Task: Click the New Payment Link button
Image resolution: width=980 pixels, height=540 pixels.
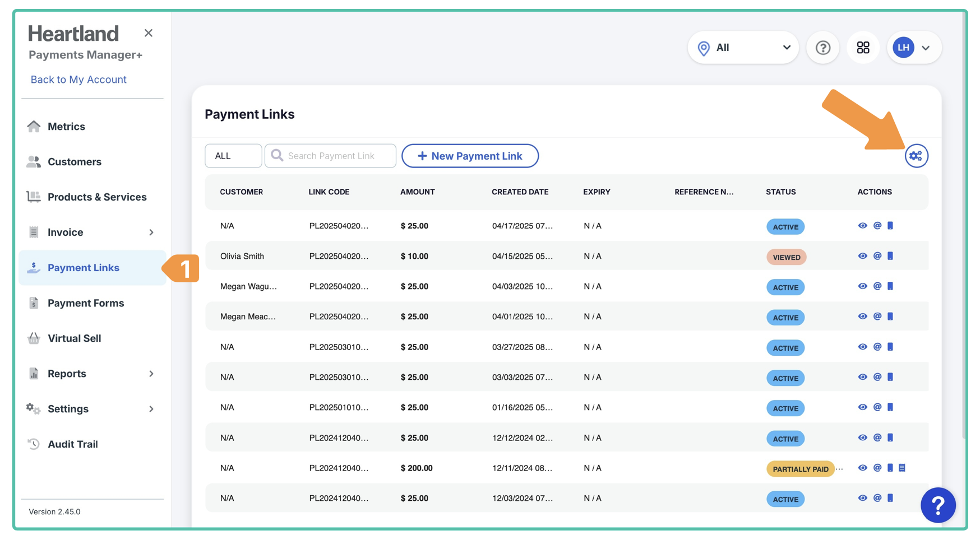Action: click(x=470, y=156)
